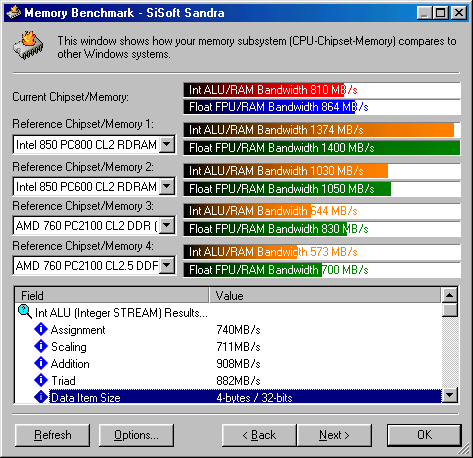
Task: Click the Refresh button
Action: click(52, 435)
